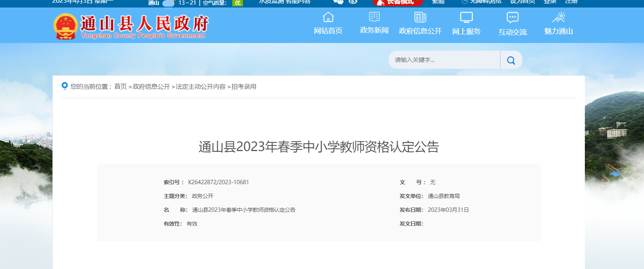
Task: Click the 互动交流 chat bubble icon
Action: (512, 17)
